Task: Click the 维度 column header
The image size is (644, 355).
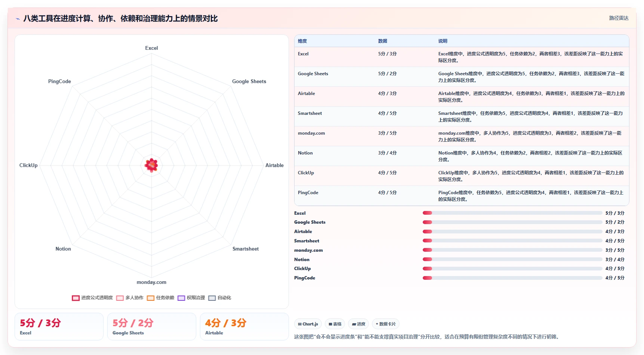Action: 302,41
